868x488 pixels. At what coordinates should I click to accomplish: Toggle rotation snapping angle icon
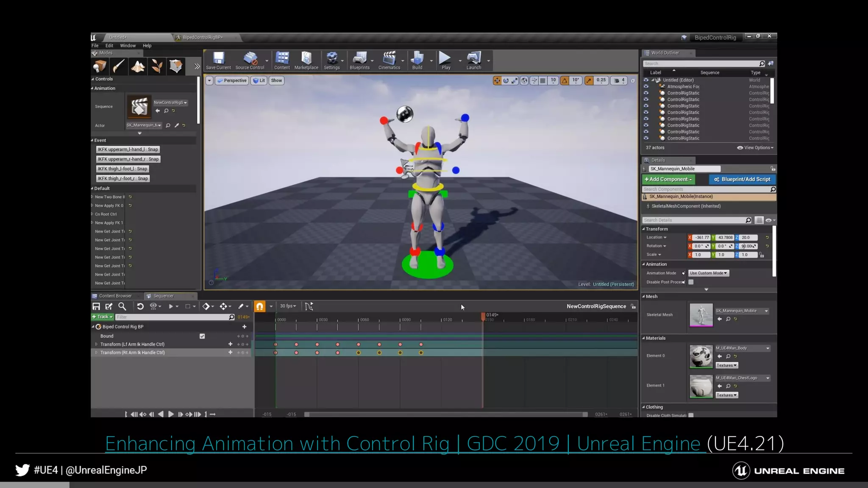565,80
